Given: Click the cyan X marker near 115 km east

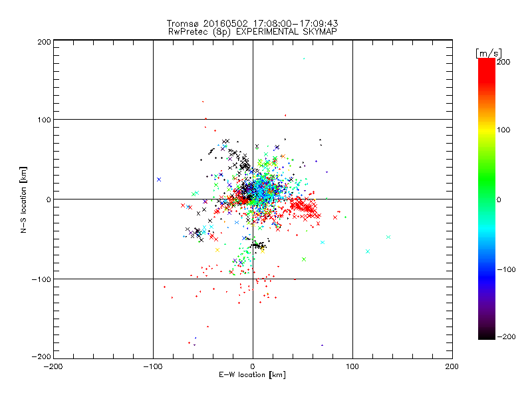Looking at the screenshot, I should (368, 251).
